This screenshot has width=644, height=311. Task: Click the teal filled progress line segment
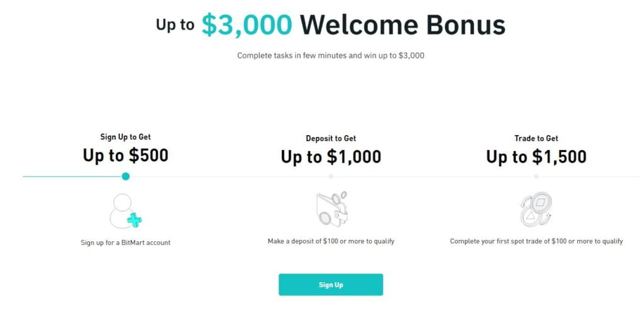point(72,177)
